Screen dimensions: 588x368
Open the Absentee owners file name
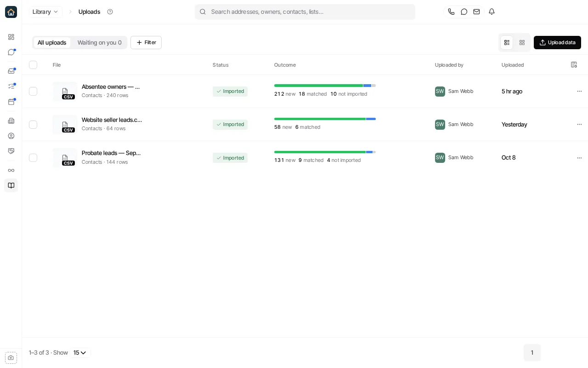click(x=111, y=86)
